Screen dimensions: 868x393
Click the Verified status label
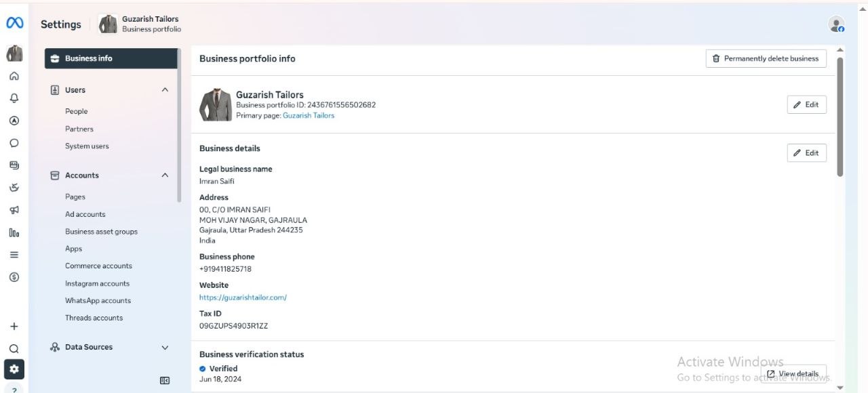coord(223,369)
